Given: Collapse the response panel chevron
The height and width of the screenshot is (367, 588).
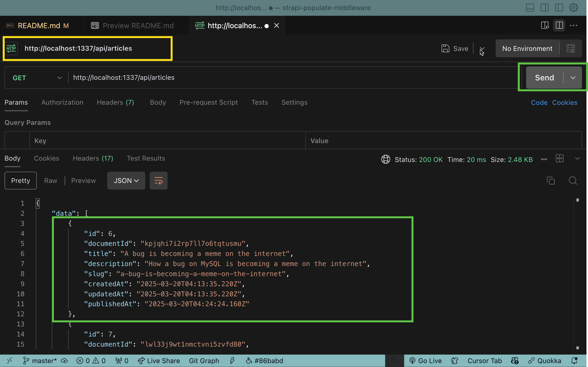Looking at the screenshot, I should 578,158.
